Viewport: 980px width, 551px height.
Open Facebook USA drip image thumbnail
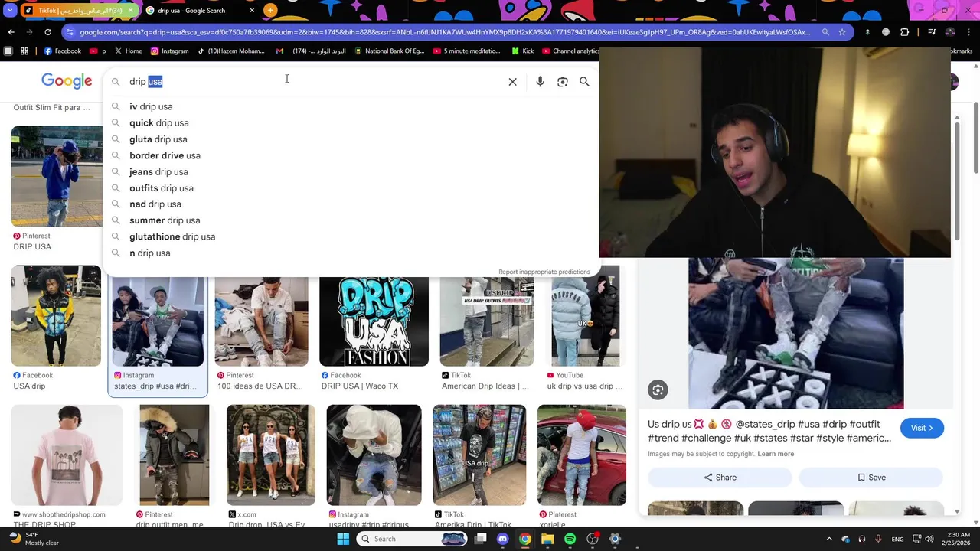56,315
